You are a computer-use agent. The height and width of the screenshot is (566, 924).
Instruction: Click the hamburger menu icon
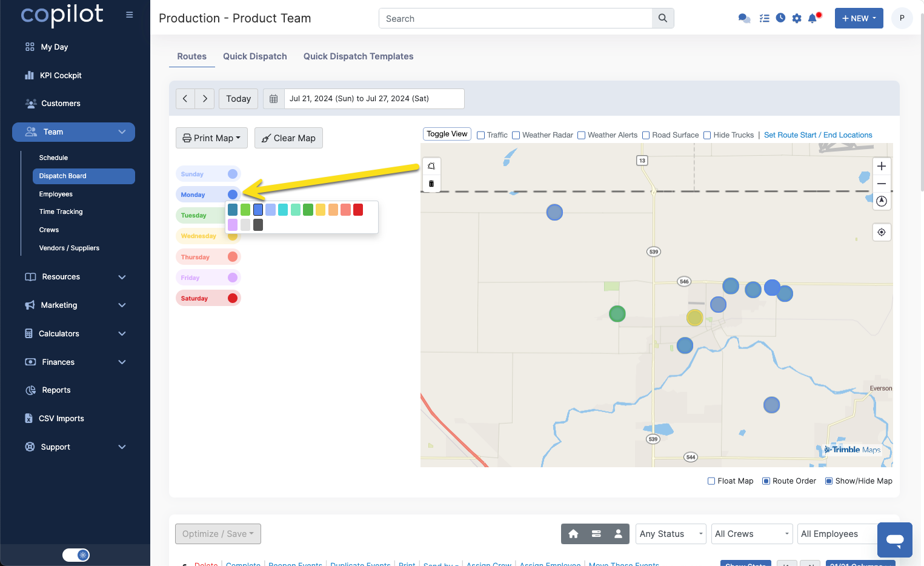(129, 15)
